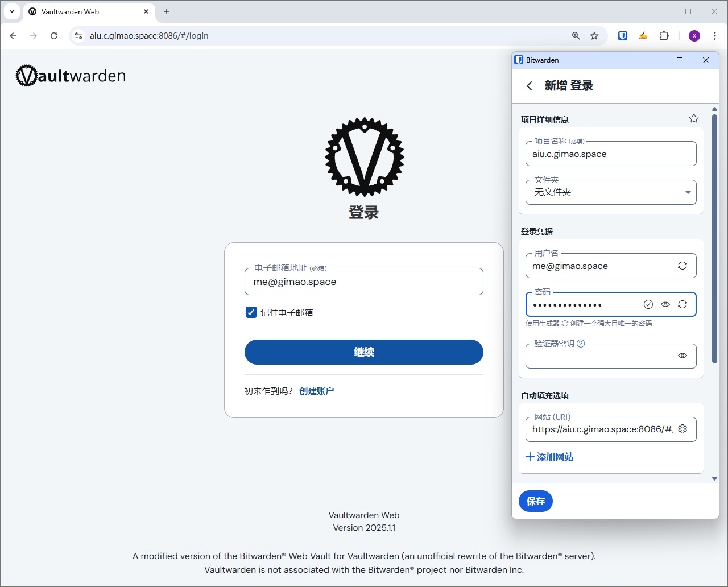Viewport: 728px width, 587px height.
Task: Go back in browser history
Action: click(x=13, y=36)
